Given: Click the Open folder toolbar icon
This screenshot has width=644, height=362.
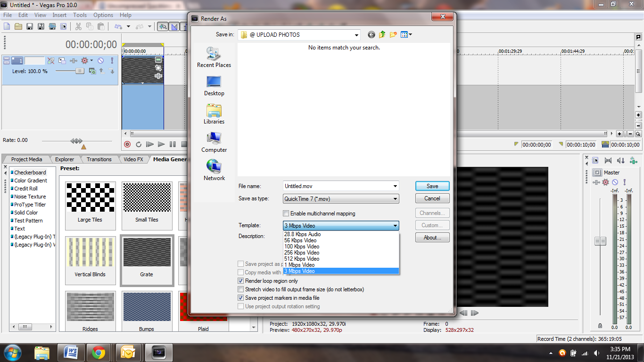Looking at the screenshot, I should pyautogui.click(x=18, y=26).
